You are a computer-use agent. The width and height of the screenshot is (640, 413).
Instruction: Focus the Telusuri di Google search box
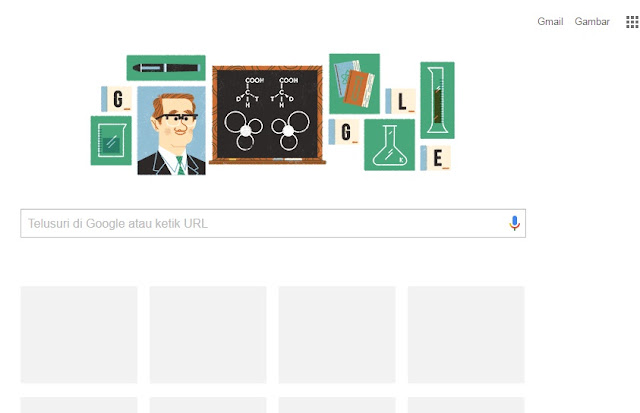(273, 223)
